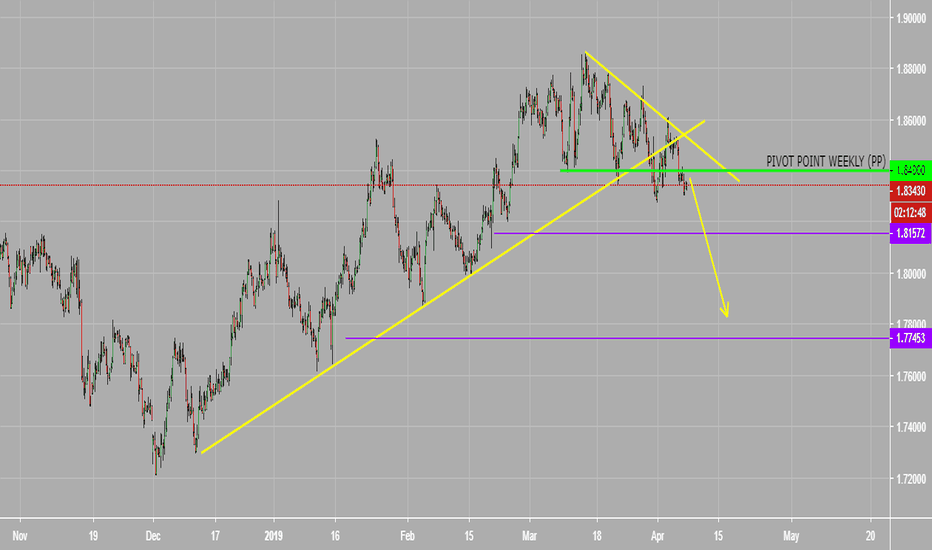The image size is (932, 550).
Task: Click the 1.86000 price axis label
Action: (x=911, y=121)
